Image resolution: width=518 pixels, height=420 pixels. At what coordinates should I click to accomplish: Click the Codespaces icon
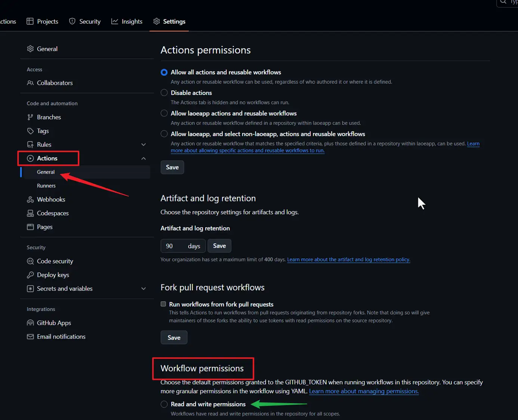(30, 213)
